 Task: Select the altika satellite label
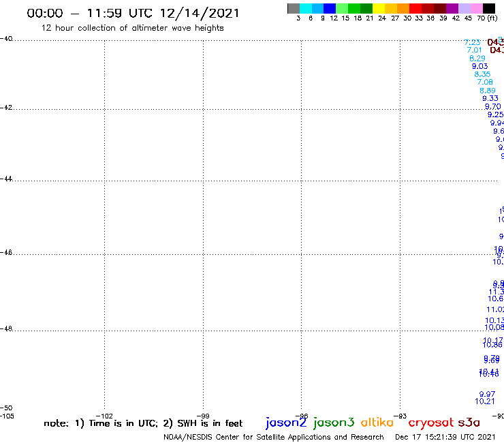(x=377, y=423)
